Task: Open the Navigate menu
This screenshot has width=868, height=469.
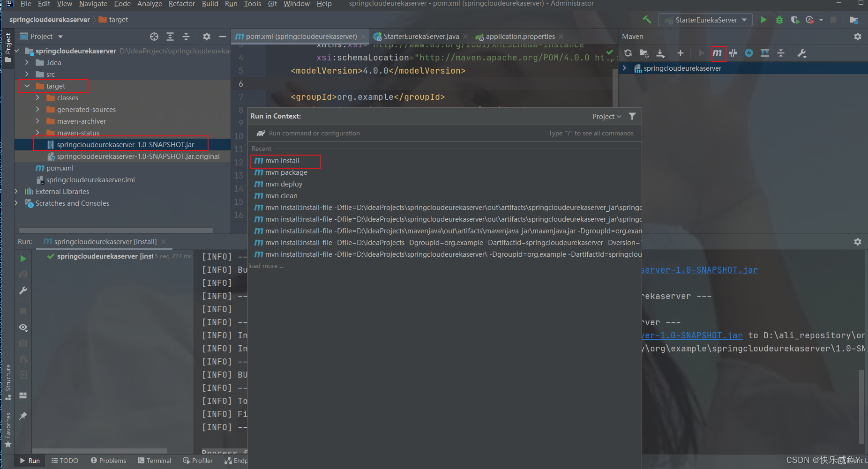Action: pyautogui.click(x=93, y=4)
